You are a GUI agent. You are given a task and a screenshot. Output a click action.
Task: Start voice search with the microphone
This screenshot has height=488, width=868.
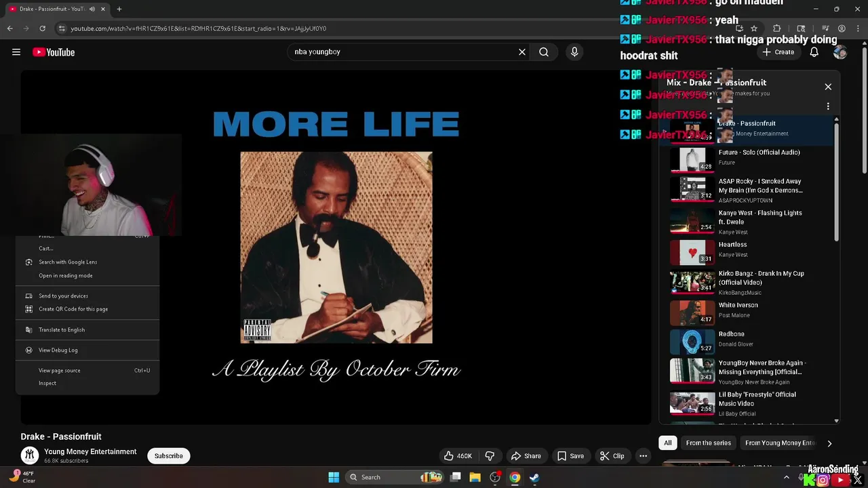pyautogui.click(x=574, y=52)
